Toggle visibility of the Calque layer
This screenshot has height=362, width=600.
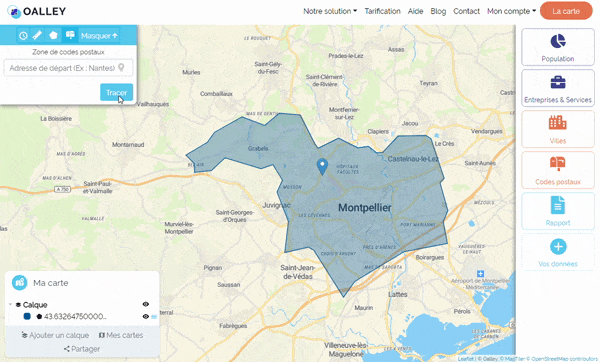tap(146, 304)
